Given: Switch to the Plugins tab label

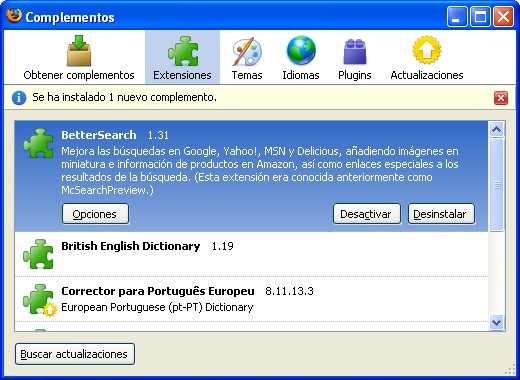Looking at the screenshot, I should click(x=355, y=75).
